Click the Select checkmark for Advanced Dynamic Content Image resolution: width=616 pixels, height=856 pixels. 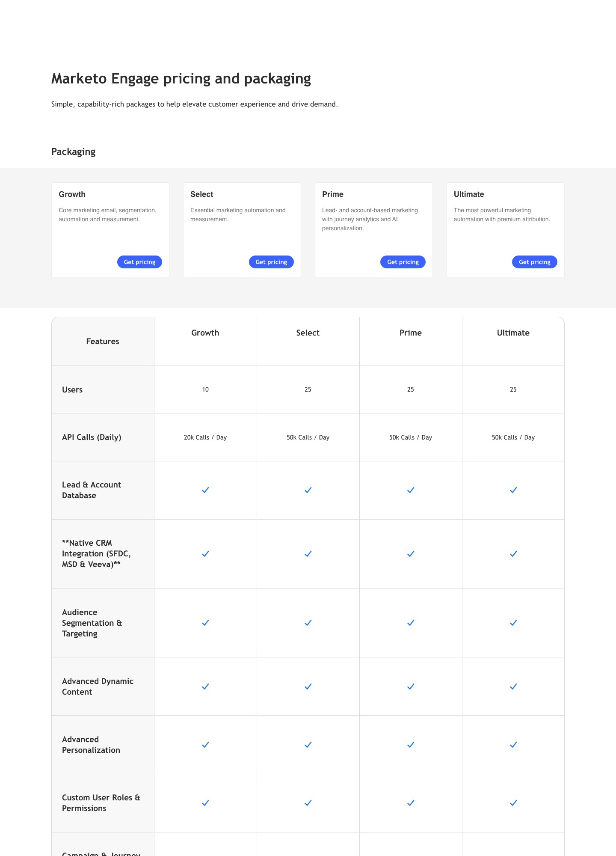click(x=308, y=687)
